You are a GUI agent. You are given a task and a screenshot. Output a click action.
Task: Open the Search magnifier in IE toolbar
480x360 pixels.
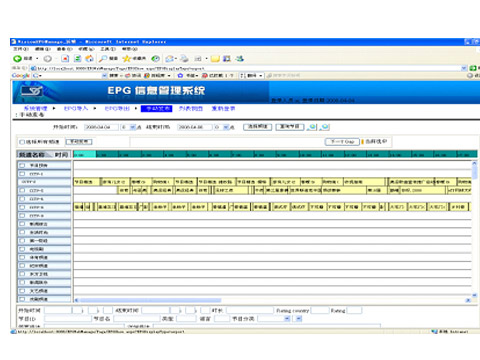103,59
